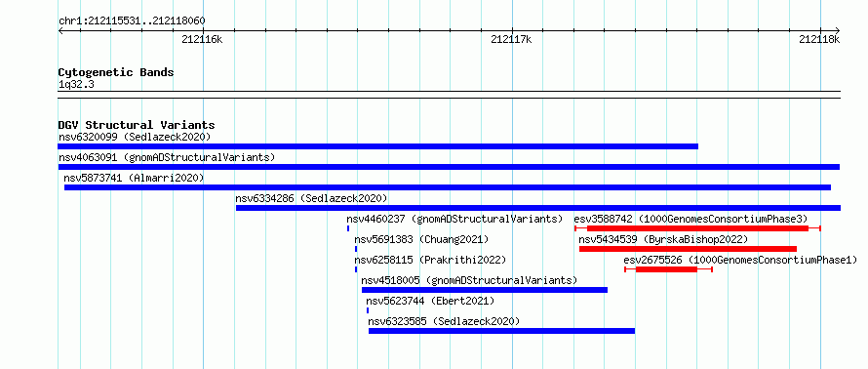Click the nsv4518005 (gnomADStructuralVariants) label

[x=469, y=280]
